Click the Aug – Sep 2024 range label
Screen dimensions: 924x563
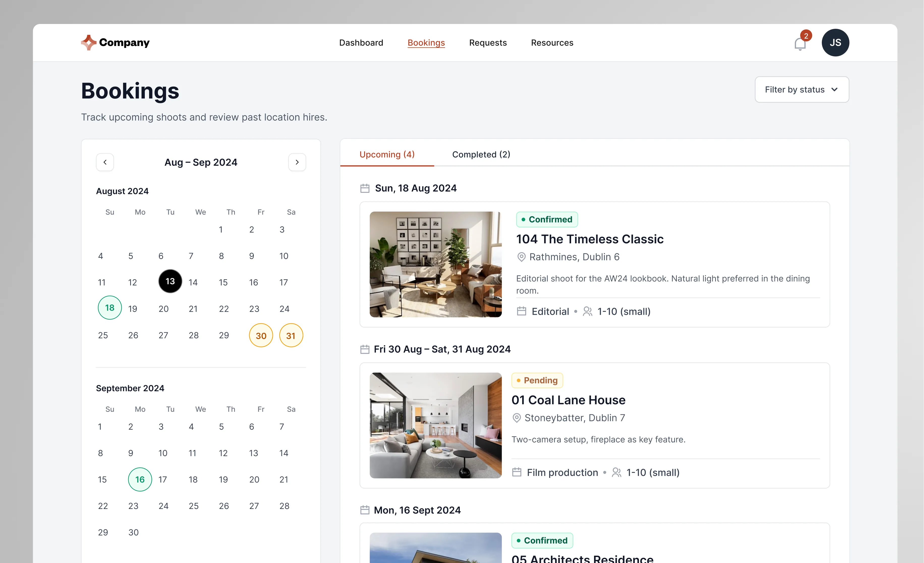pyautogui.click(x=201, y=162)
